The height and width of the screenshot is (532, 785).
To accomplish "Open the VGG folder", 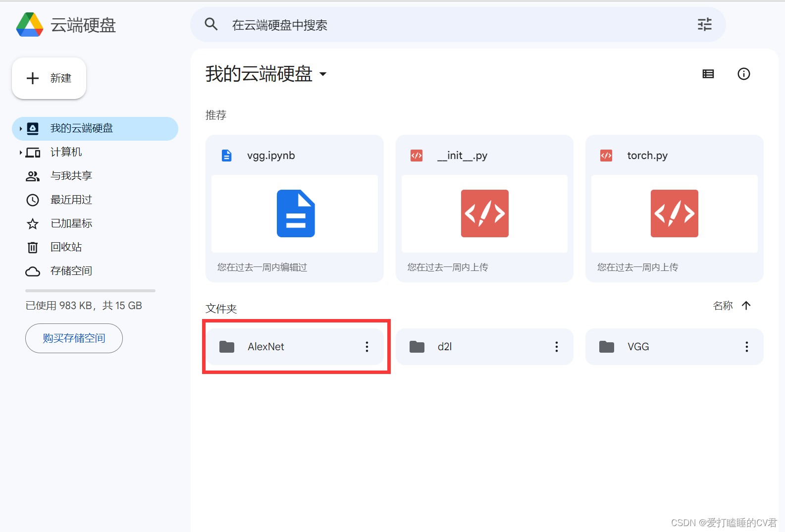I will (x=675, y=347).
